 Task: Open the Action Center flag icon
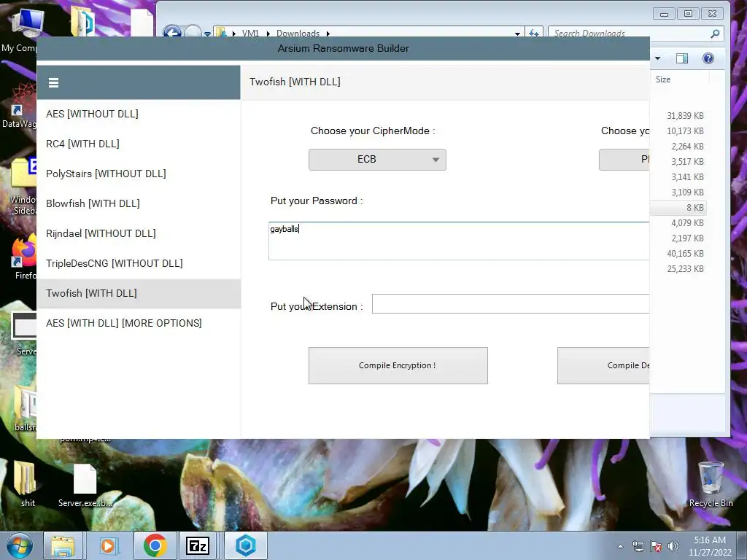point(656,546)
